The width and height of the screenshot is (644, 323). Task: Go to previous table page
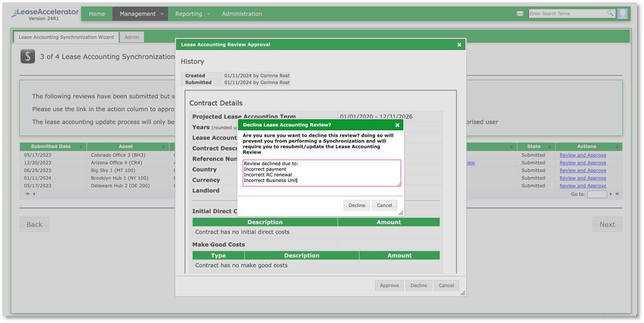click(34, 194)
